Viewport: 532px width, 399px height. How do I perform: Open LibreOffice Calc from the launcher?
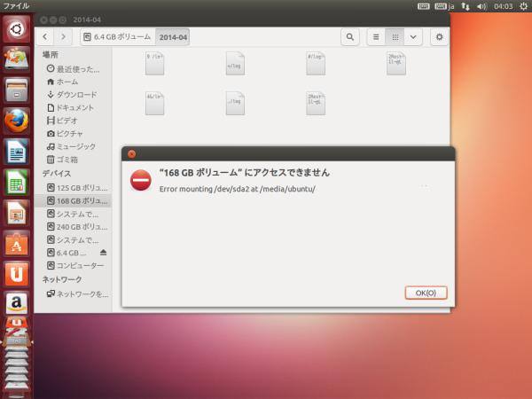tap(16, 182)
